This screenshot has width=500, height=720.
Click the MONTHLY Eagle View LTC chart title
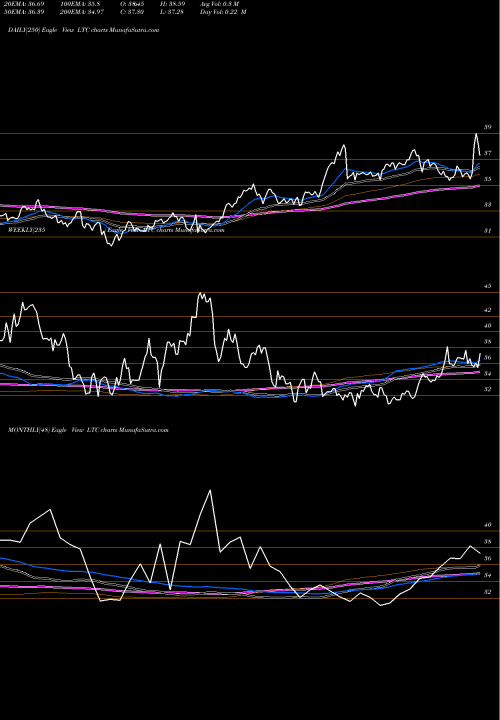88,430
